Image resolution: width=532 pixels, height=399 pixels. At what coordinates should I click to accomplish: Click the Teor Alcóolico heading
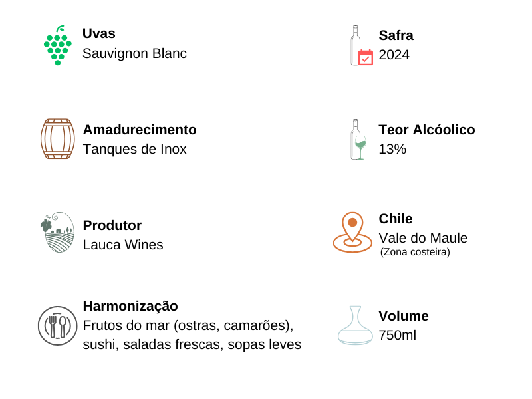[427, 130]
